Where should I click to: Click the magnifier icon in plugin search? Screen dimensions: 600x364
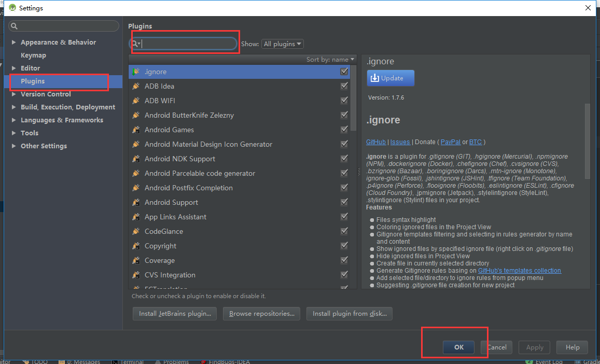pos(135,44)
